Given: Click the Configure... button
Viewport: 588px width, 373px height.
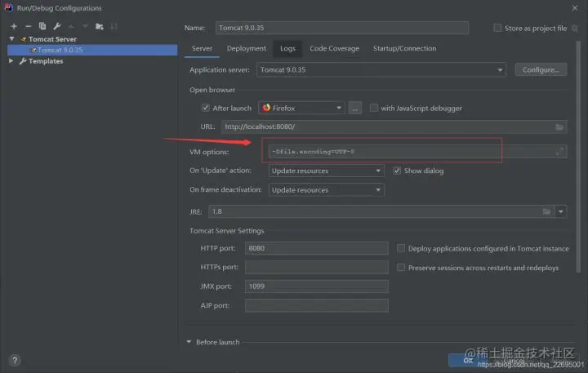Looking at the screenshot, I should click(x=541, y=69).
